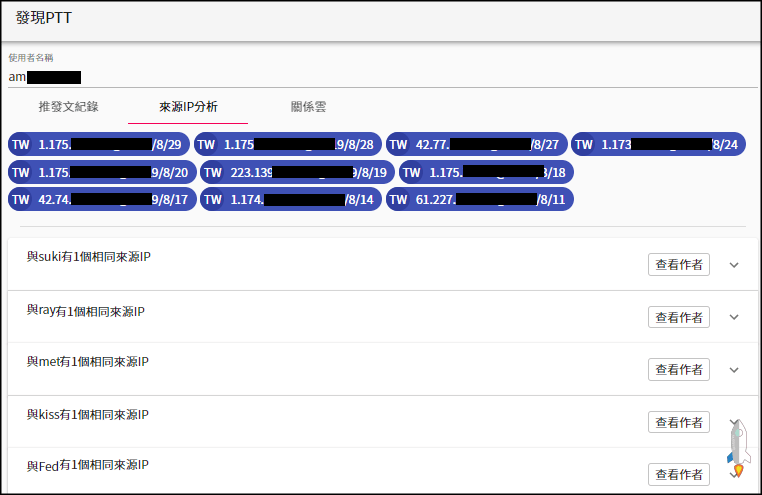Select the 223.139 IP chip
The height and width of the screenshot is (495, 762).
(297, 172)
